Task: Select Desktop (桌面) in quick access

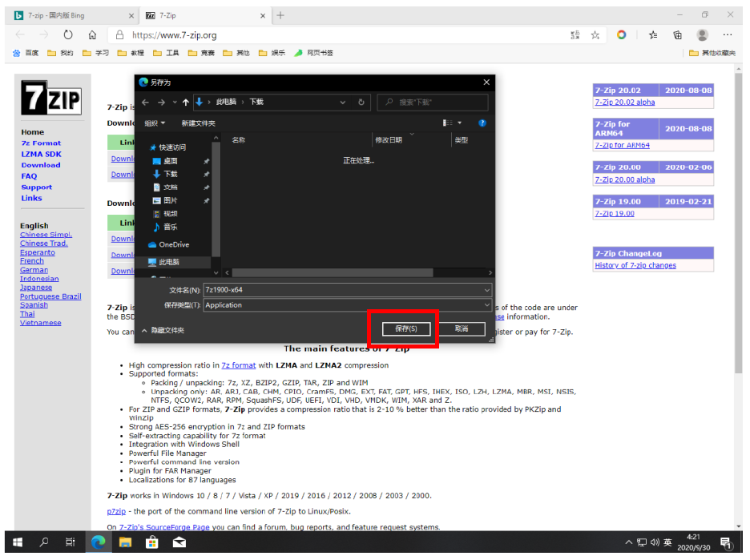Action: coord(170,161)
